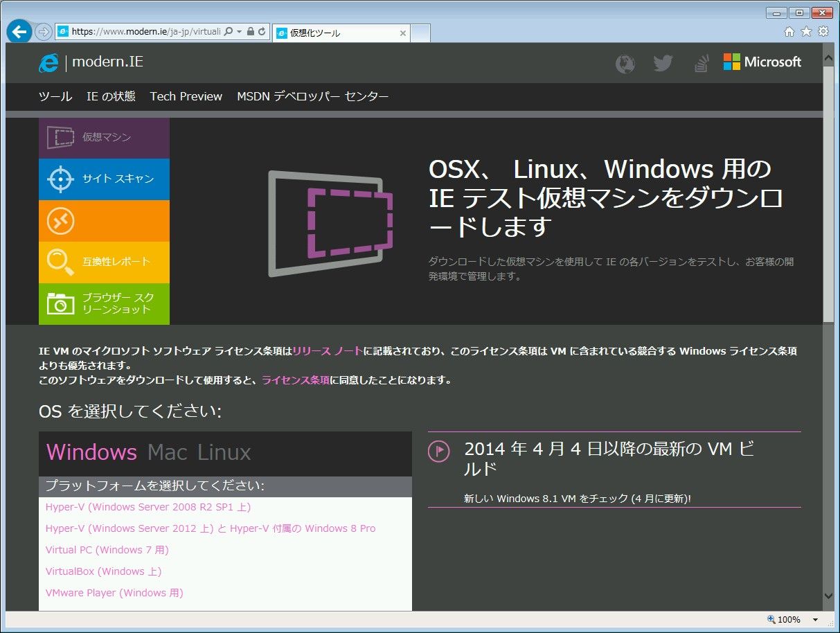Open the Tools gear icon

[823, 31]
